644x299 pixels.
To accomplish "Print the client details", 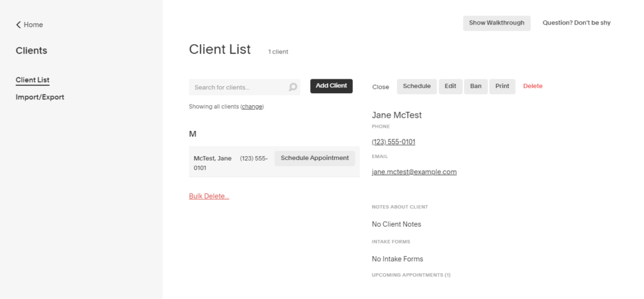I will 502,86.
